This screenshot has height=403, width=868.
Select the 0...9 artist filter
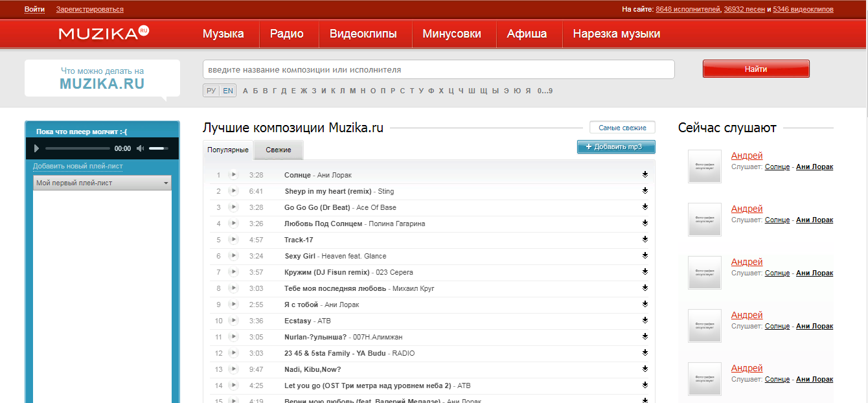pos(545,91)
